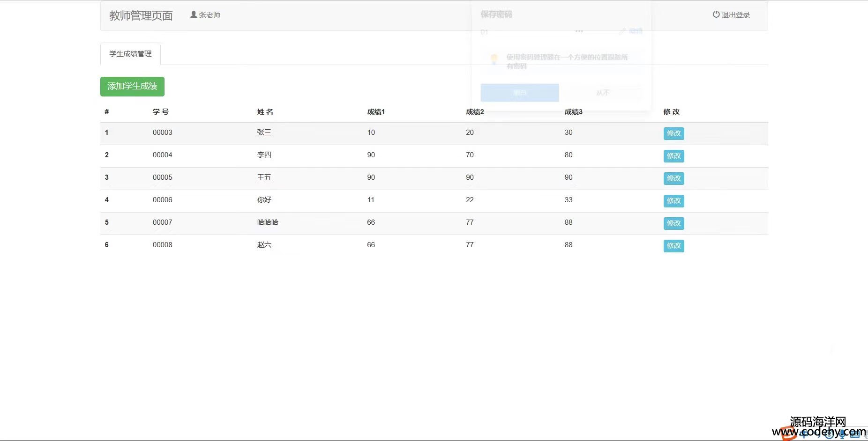Viewport: 868px width, 441px height.
Task: Click the blue save button in password popup
Action: (520, 93)
